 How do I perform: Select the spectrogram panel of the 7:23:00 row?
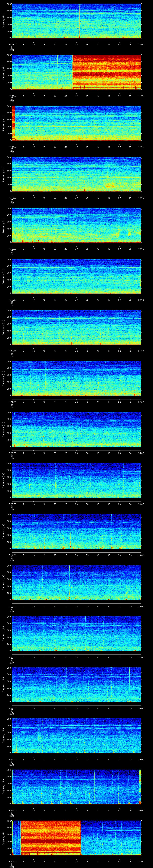point(77,480)
